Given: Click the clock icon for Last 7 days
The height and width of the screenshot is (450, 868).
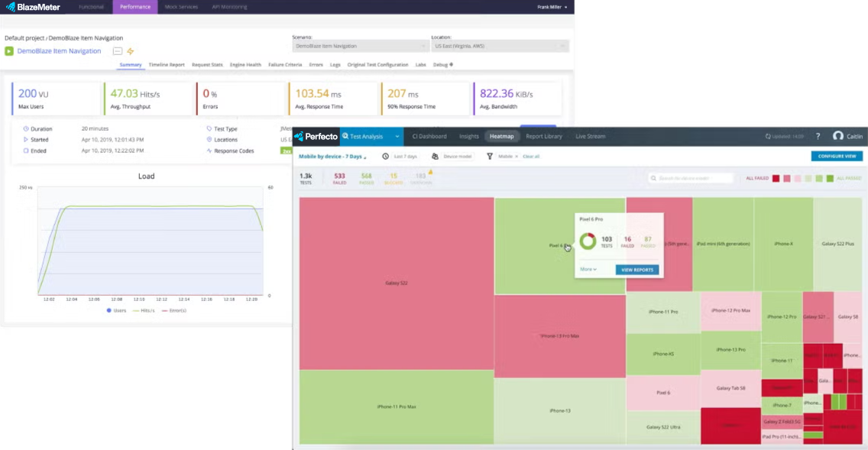Looking at the screenshot, I should (x=385, y=157).
